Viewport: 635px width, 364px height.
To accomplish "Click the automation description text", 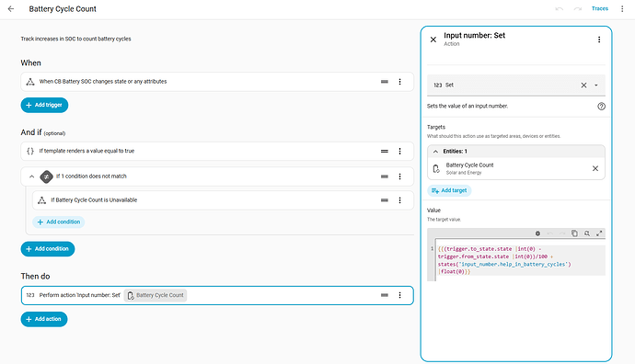I will [75, 39].
